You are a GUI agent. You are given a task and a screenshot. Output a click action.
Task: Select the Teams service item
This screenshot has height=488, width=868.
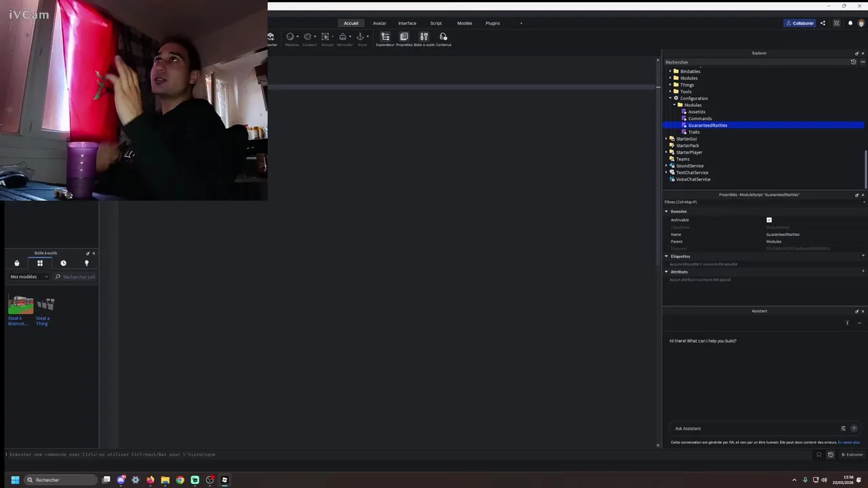pos(682,159)
